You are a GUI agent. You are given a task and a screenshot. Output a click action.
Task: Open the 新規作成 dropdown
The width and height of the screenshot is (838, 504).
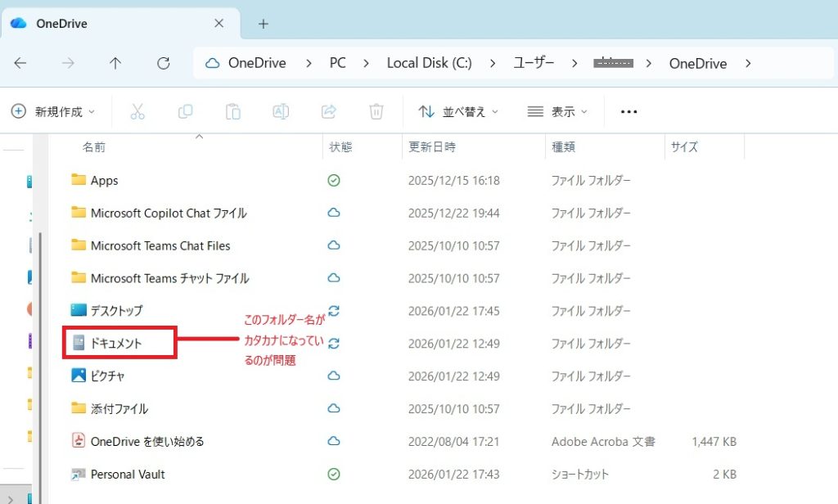tap(53, 111)
